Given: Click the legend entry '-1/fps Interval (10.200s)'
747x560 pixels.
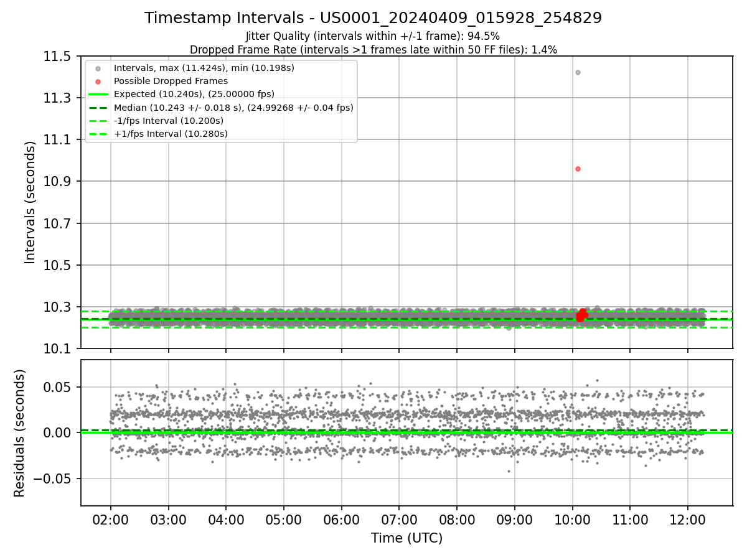Looking at the screenshot, I should tap(169, 121).
